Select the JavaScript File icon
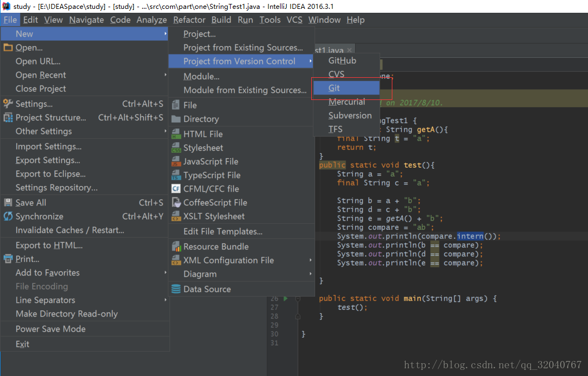Viewport: 588px width, 376px height. pos(176,161)
